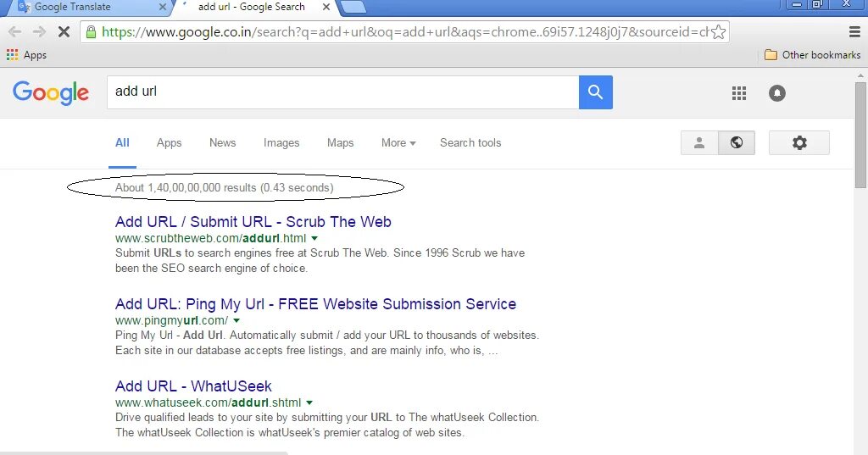Image resolution: width=868 pixels, height=455 pixels.
Task: Click the Google search query field
Action: tap(342, 92)
